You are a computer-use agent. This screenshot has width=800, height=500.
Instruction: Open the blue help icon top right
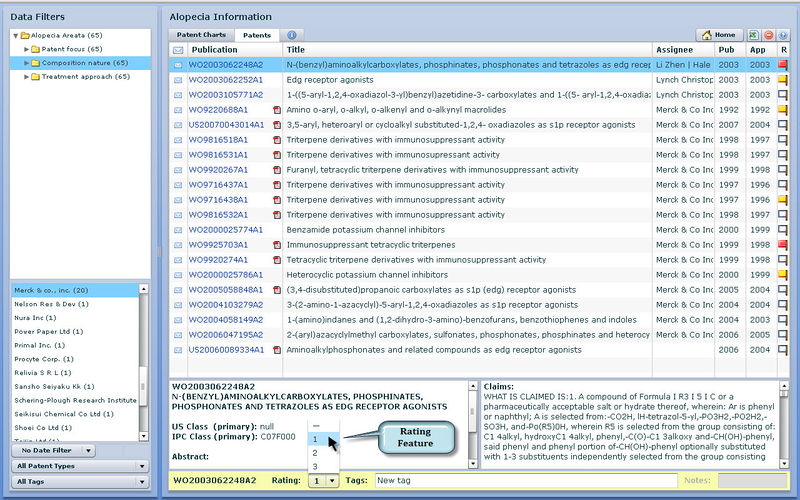pos(783,35)
